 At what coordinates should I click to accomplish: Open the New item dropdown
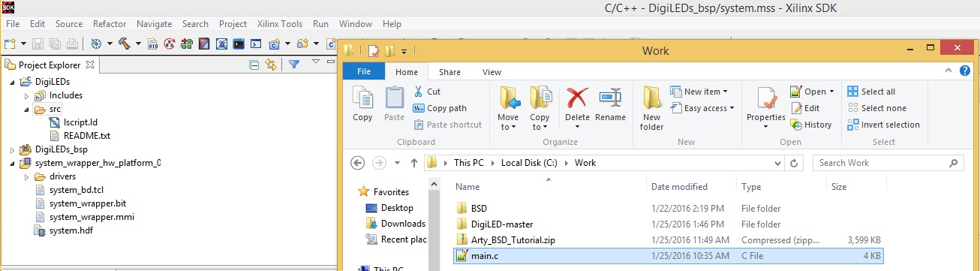click(x=699, y=92)
